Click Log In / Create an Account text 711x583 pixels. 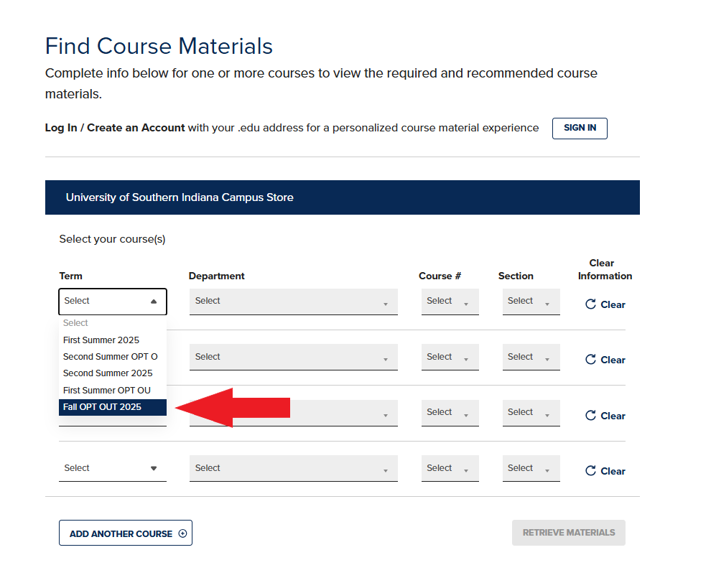[x=115, y=128]
